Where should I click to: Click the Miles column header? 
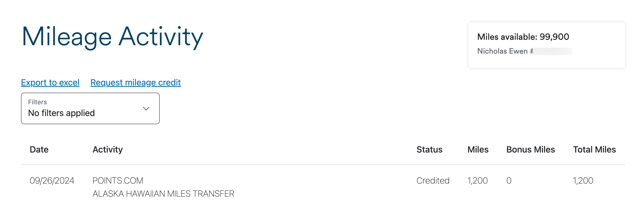[x=478, y=150]
